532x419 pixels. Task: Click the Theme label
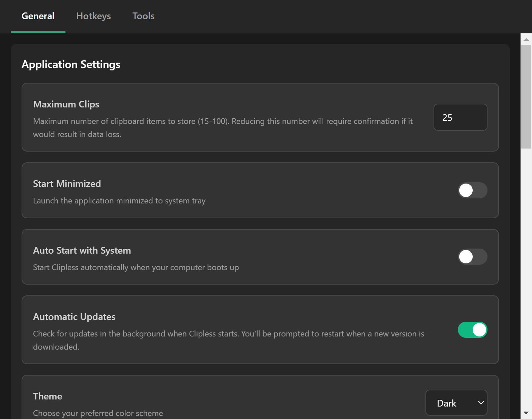coord(48,396)
